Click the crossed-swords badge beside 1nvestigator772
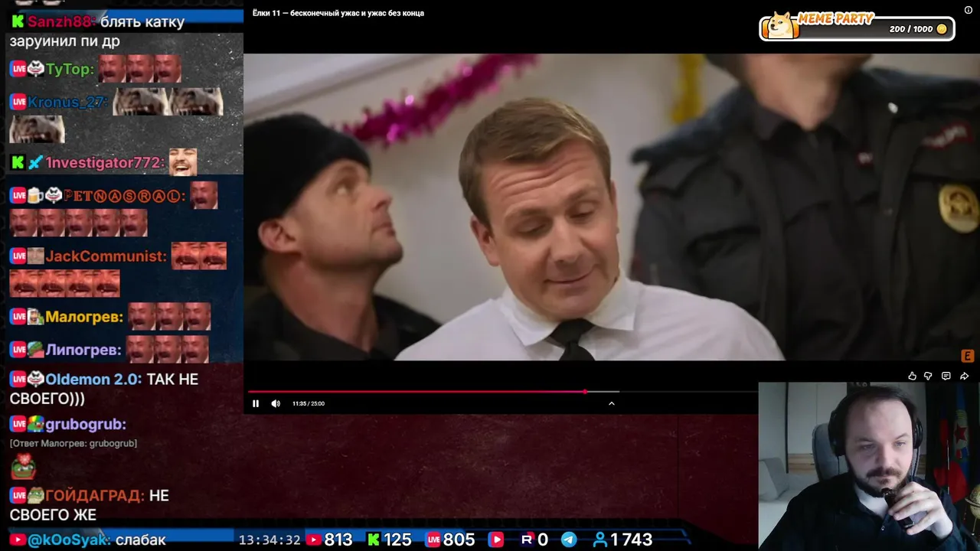The width and height of the screenshot is (980, 551). point(35,162)
